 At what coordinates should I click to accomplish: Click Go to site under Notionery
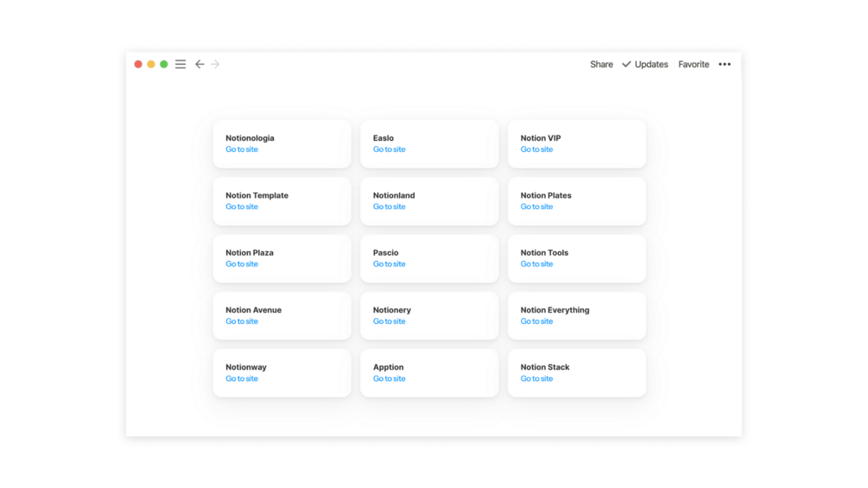tap(390, 321)
